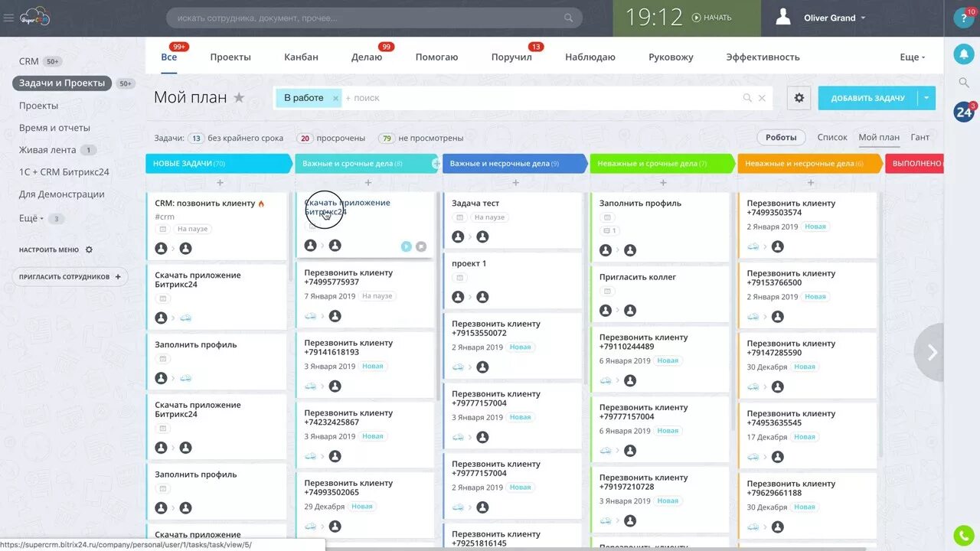980x551 pixels.
Task: Click НАСТРОИТЬ МЕНЮ gear link
Action: pos(55,249)
